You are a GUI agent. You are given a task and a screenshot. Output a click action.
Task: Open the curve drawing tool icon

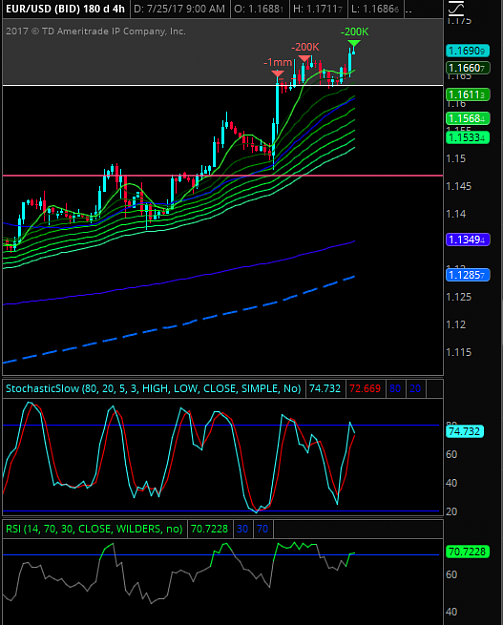[456, 8]
